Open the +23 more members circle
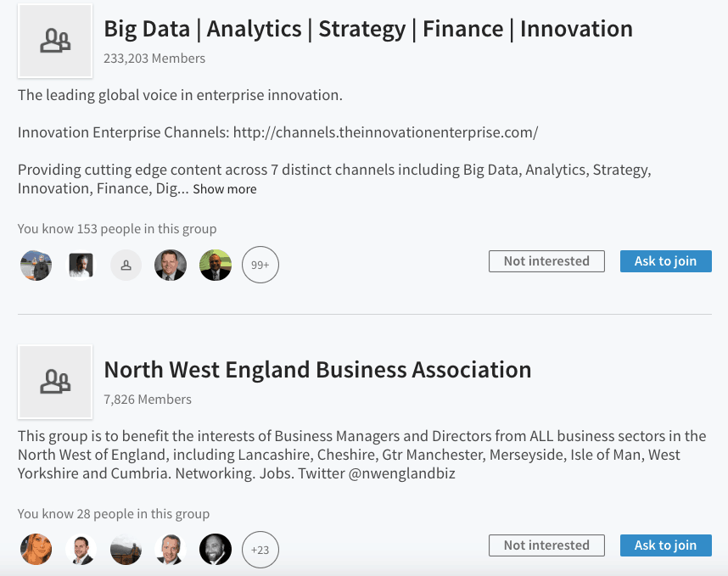The height and width of the screenshot is (576, 728). coord(260,550)
